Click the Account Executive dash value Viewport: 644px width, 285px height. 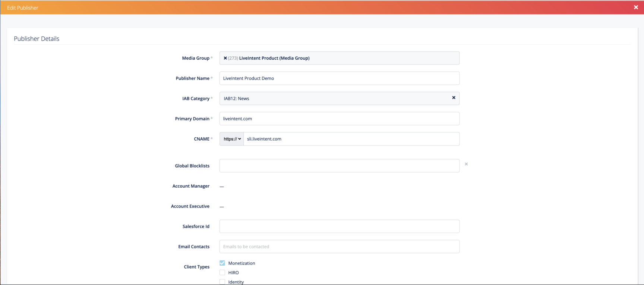click(222, 206)
